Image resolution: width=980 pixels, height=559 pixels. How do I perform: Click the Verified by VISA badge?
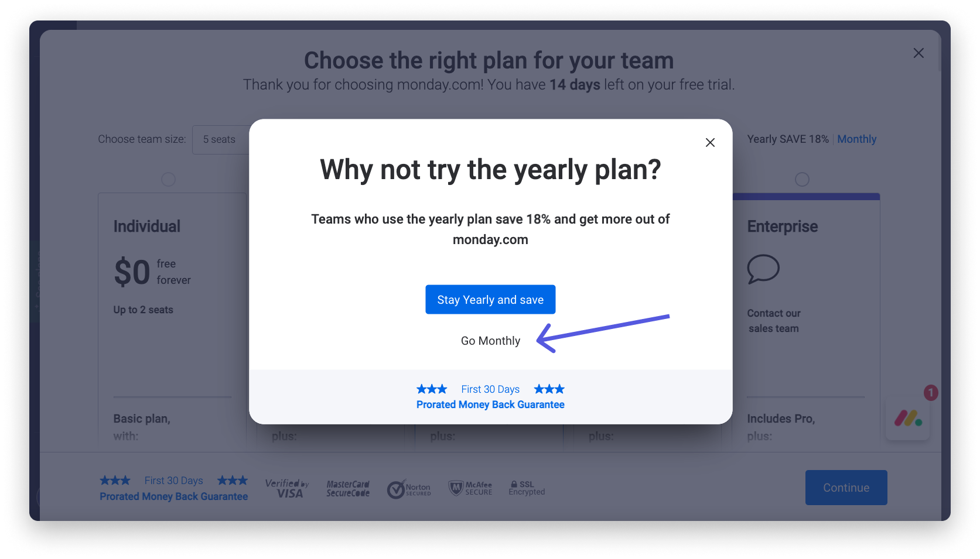point(288,488)
